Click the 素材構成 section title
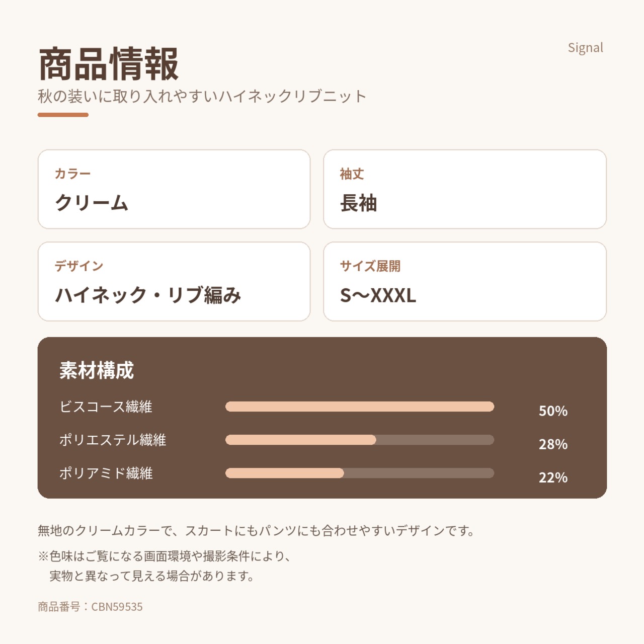This screenshot has width=644, height=644. tap(97, 370)
